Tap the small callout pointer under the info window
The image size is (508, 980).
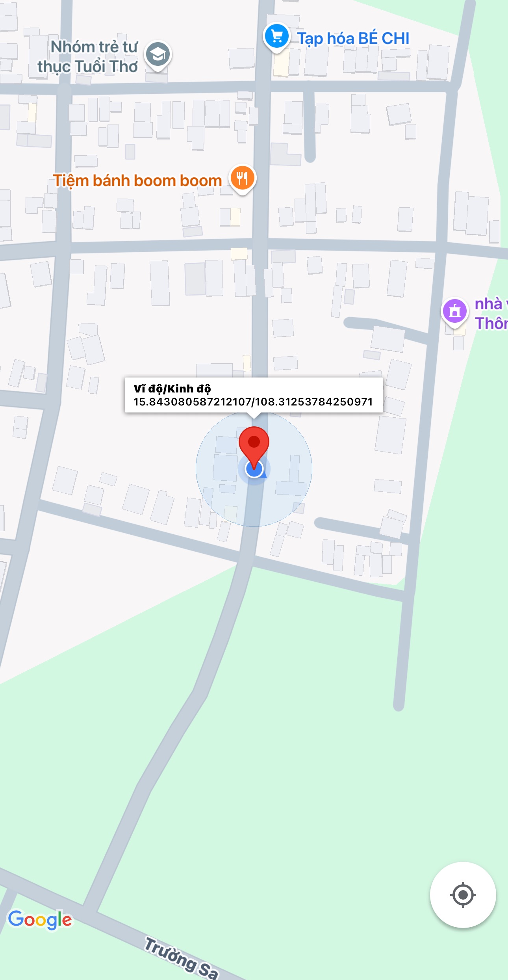(x=254, y=415)
